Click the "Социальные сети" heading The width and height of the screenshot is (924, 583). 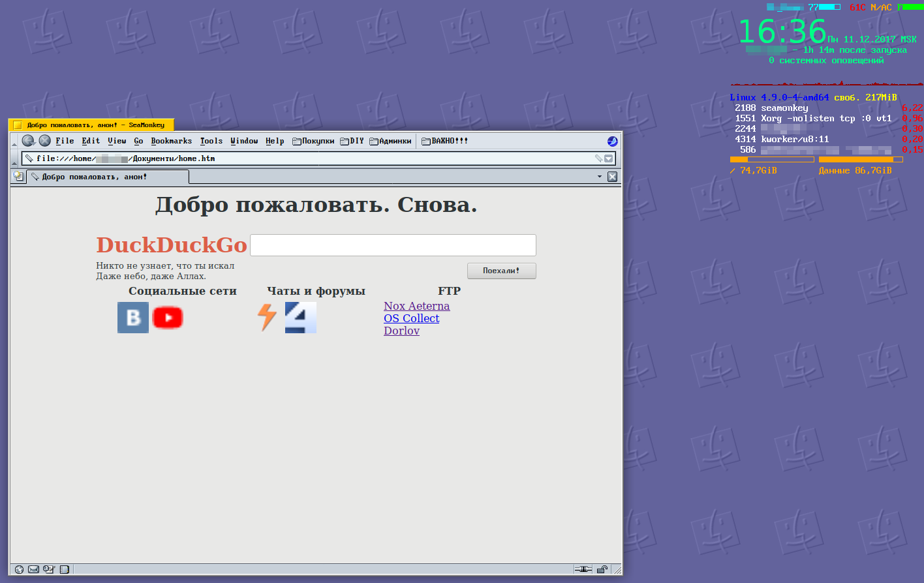tap(183, 291)
